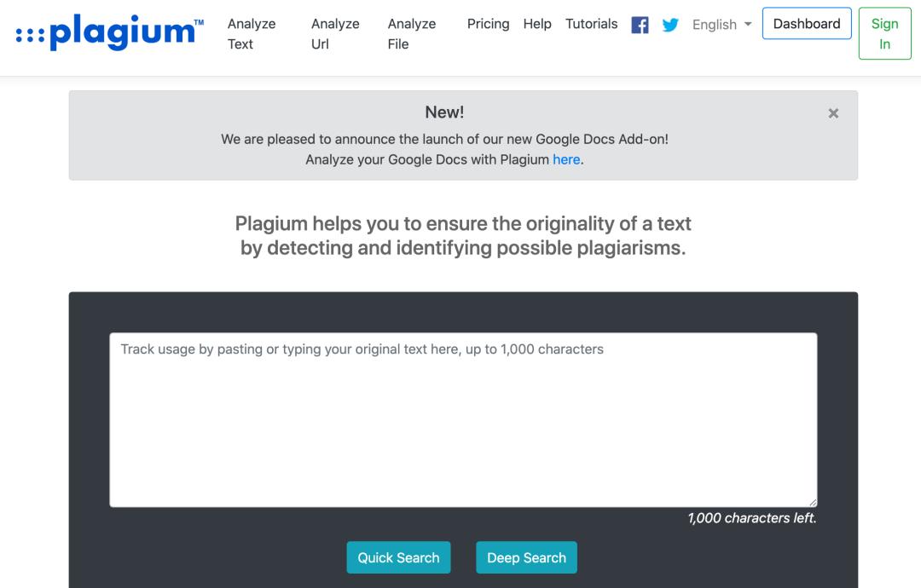
Task: Go to Analyze Text page
Action: click(x=252, y=34)
